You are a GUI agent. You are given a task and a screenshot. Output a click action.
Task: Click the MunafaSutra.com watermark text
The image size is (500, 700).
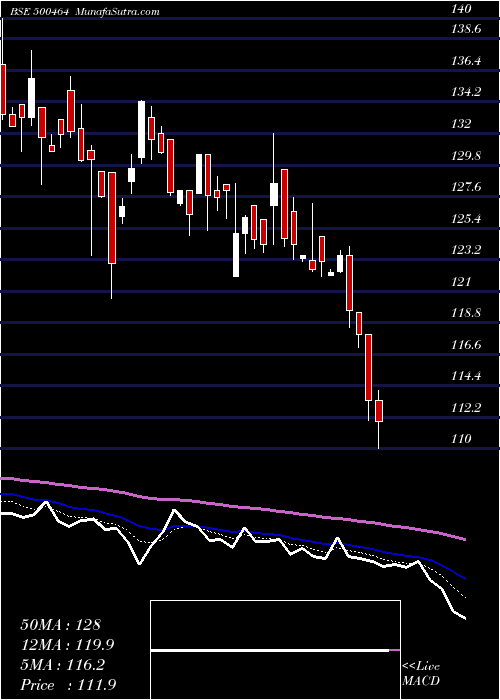118,12
